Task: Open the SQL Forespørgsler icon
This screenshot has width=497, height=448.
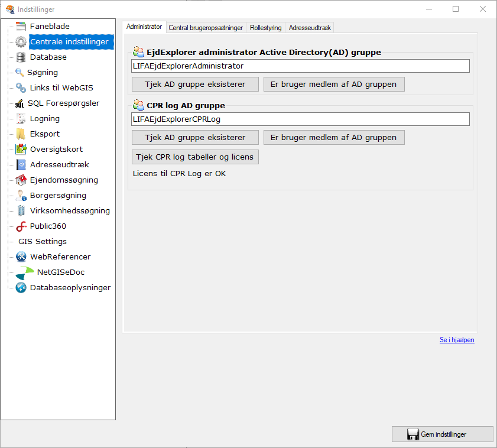Action: [x=20, y=103]
